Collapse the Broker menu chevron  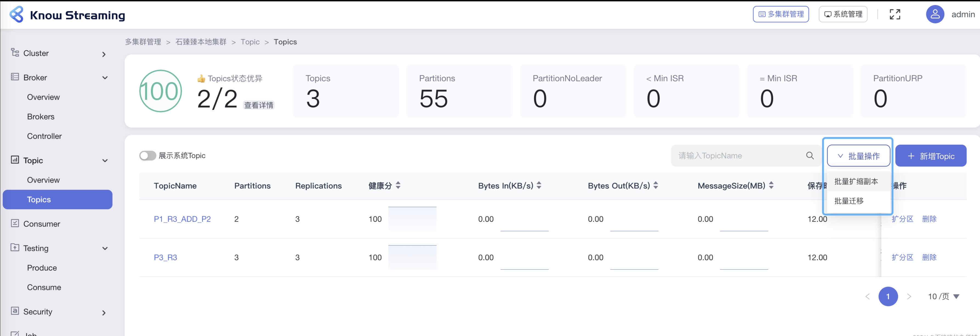click(x=105, y=78)
